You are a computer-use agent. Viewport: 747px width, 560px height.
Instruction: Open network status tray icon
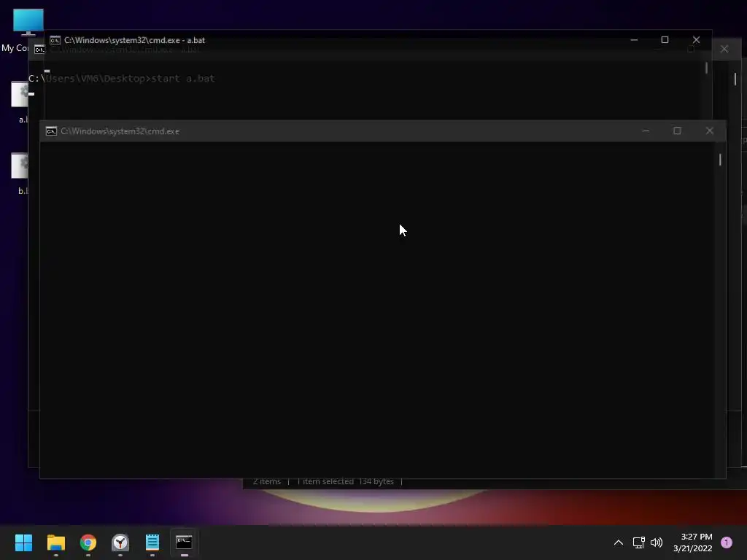click(638, 542)
